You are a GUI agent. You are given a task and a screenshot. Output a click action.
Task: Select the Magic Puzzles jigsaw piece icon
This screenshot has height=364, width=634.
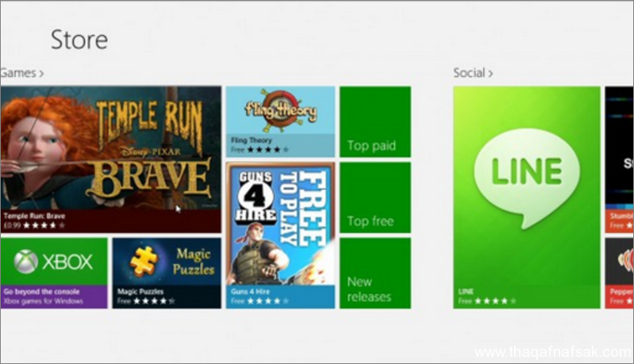[x=144, y=261]
